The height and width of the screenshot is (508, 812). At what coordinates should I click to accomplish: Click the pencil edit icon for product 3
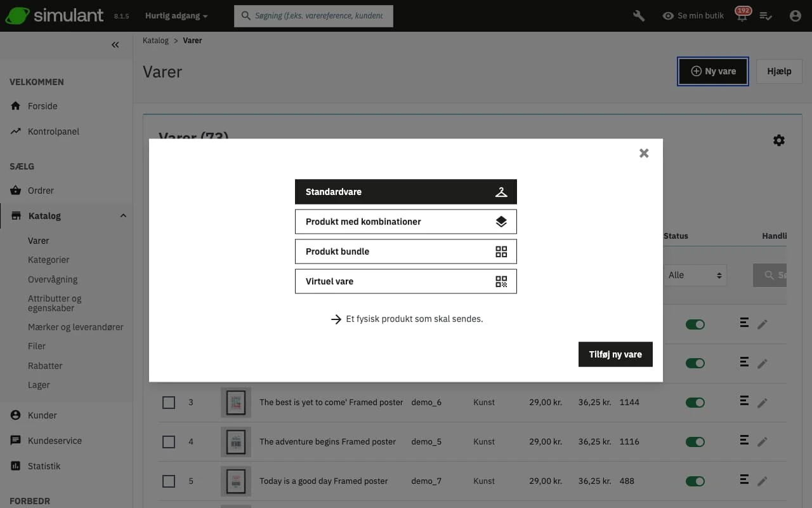tap(763, 403)
